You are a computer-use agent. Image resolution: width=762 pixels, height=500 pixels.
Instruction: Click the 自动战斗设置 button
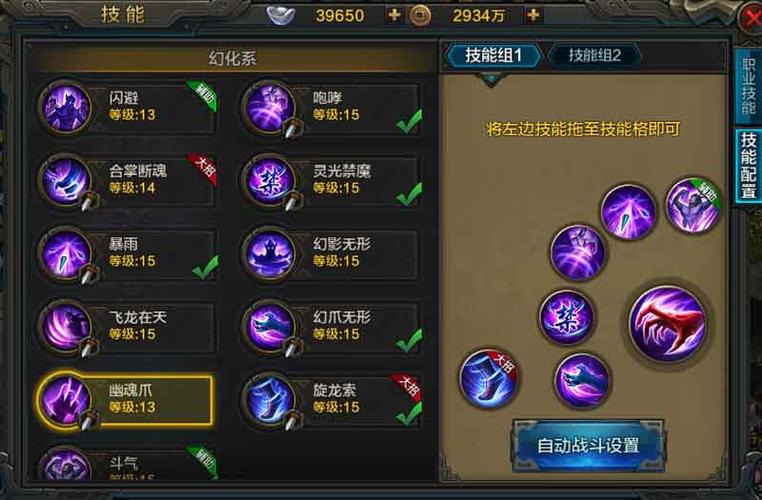[x=588, y=445]
